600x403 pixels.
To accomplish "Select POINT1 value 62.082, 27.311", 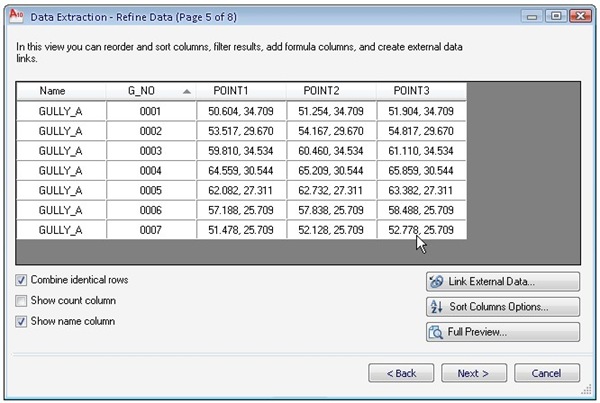I will 241,191.
